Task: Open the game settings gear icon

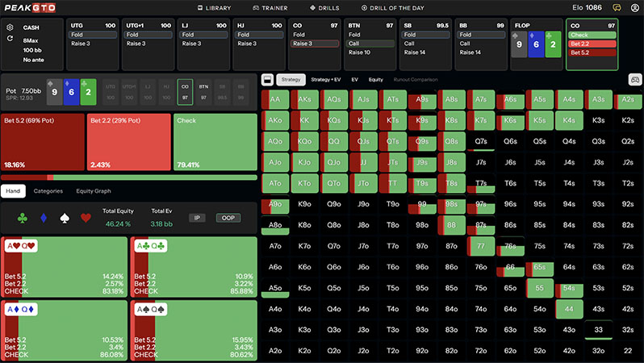Action: click(10, 27)
